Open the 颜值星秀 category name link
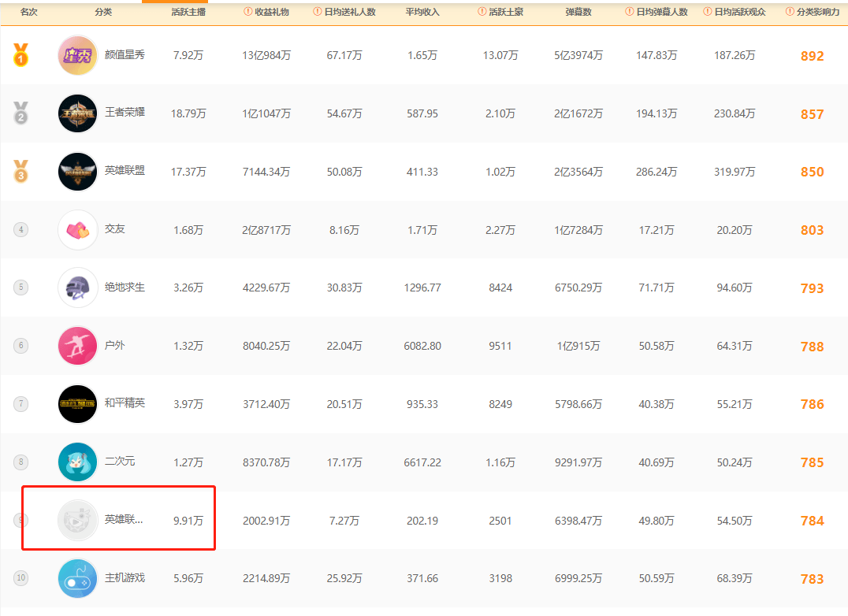The width and height of the screenshot is (848, 616). click(x=125, y=54)
